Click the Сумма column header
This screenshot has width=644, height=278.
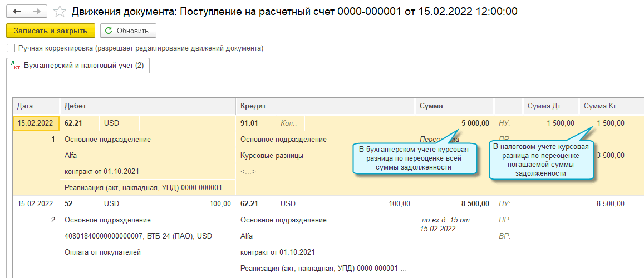coord(431,106)
